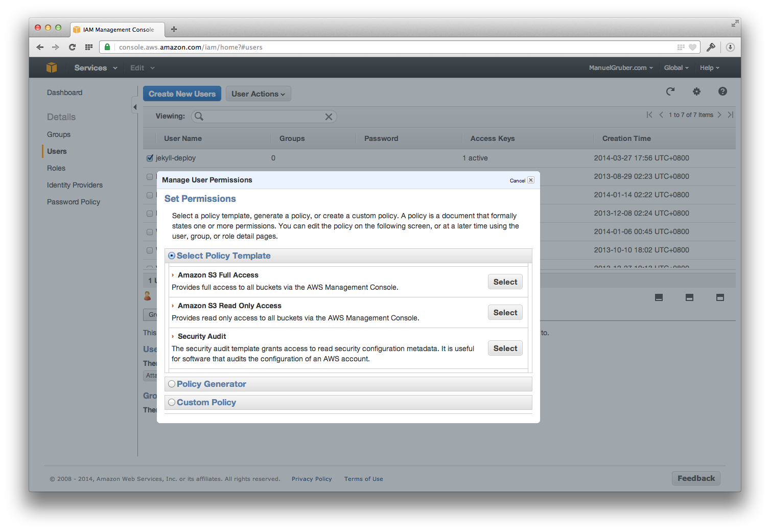This screenshot has height=532, width=770.
Task: Expand the Security Audit template arrow
Action: (x=173, y=336)
